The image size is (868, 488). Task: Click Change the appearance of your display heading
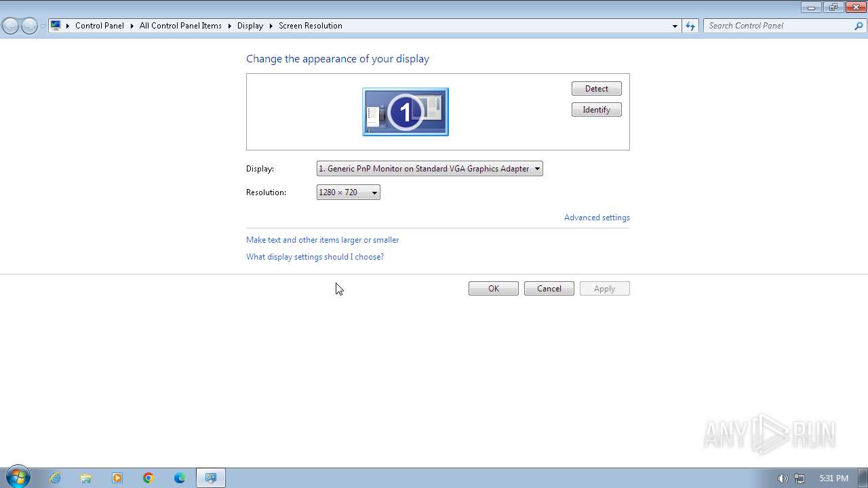(x=338, y=59)
